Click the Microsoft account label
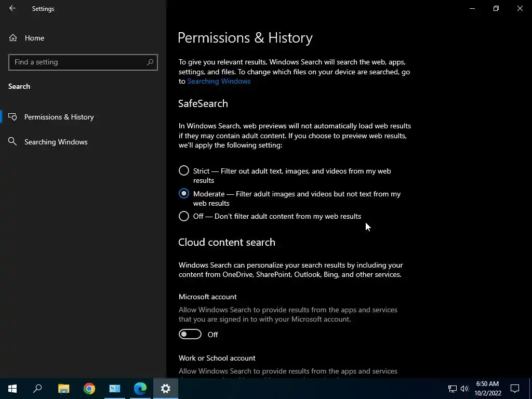 (208, 297)
